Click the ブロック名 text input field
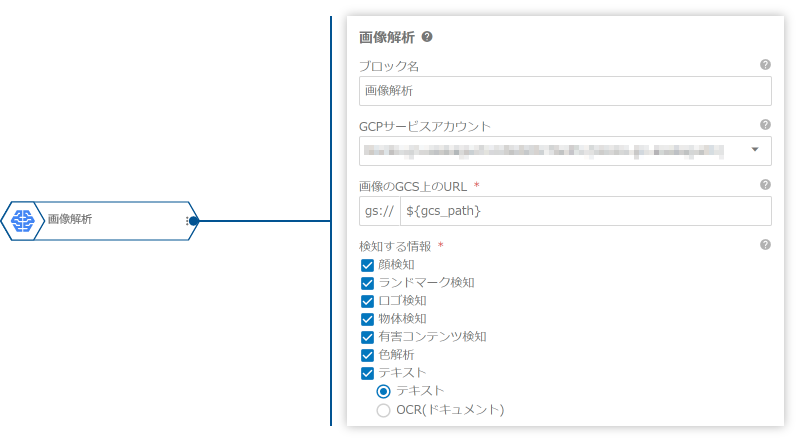The width and height of the screenshot is (800, 442). 565,91
